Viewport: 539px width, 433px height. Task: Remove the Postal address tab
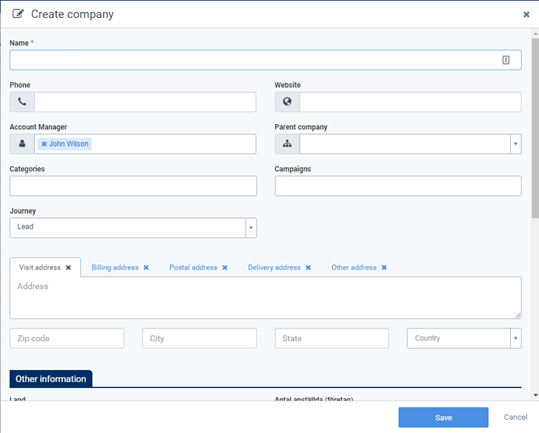225,267
